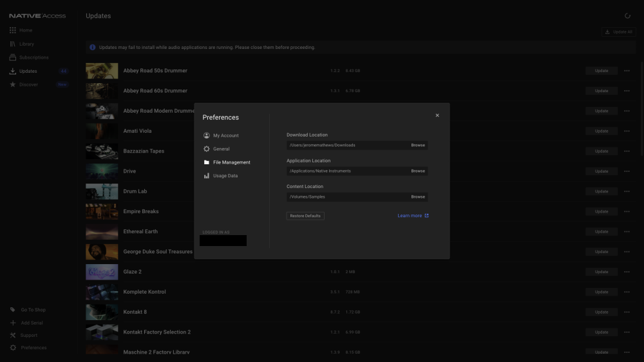Switch to My Account preferences tab
Viewport: 644px width, 362px height.
tap(221, 135)
